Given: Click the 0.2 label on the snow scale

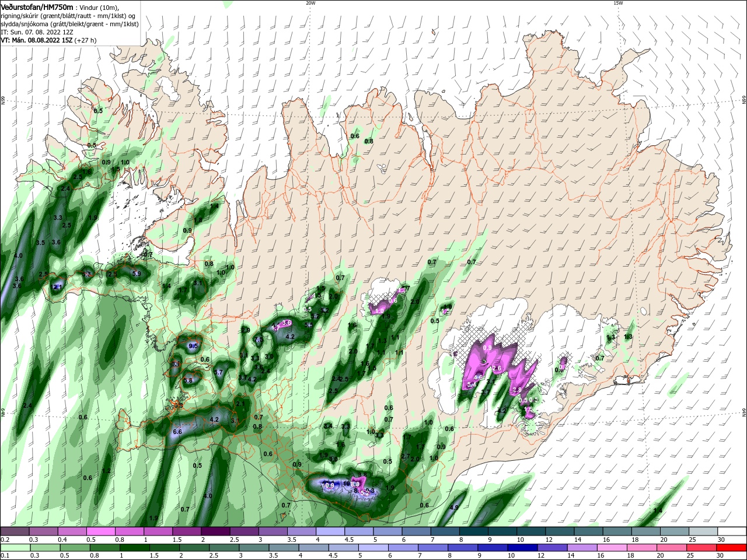Looking at the screenshot, I should tap(5, 540).
